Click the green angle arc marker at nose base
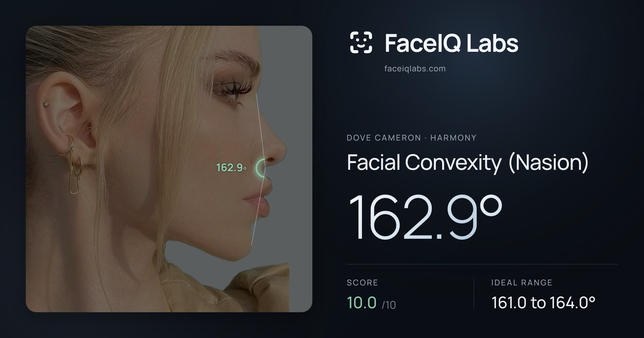 click(x=261, y=168)
